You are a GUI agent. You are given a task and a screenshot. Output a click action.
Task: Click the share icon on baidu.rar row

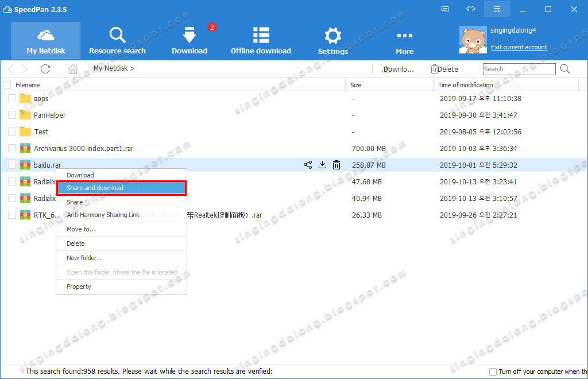[x=308, y=165]
